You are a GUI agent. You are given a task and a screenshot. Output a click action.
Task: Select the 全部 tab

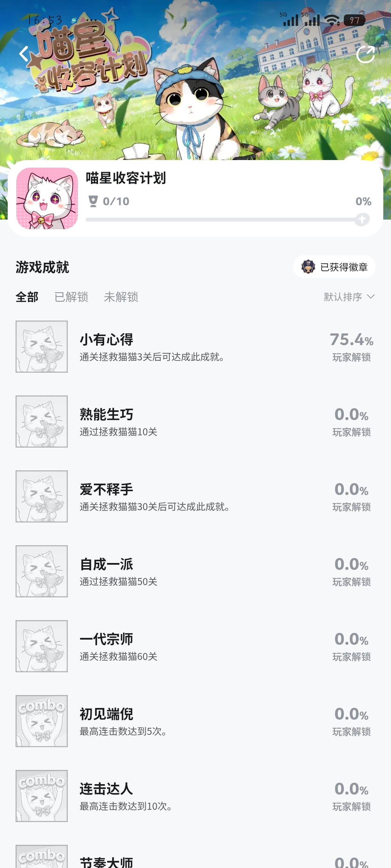[27, 297]
